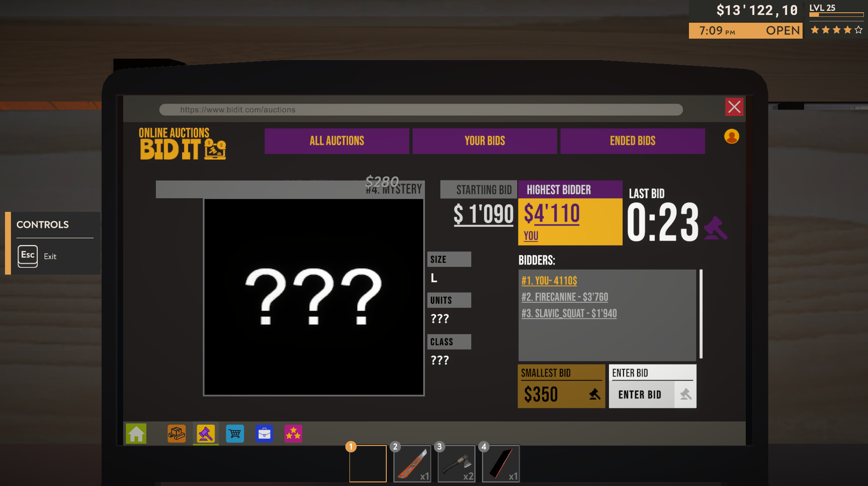The height and width of the screenshot is (486, 868).
Task: Click the OPEN store status
Action: (x=783, y=30)
